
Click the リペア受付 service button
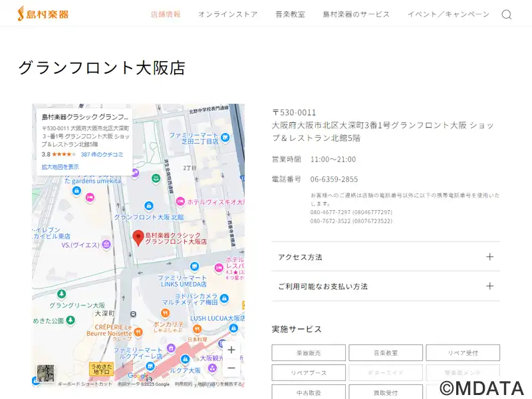coord(463,353)
